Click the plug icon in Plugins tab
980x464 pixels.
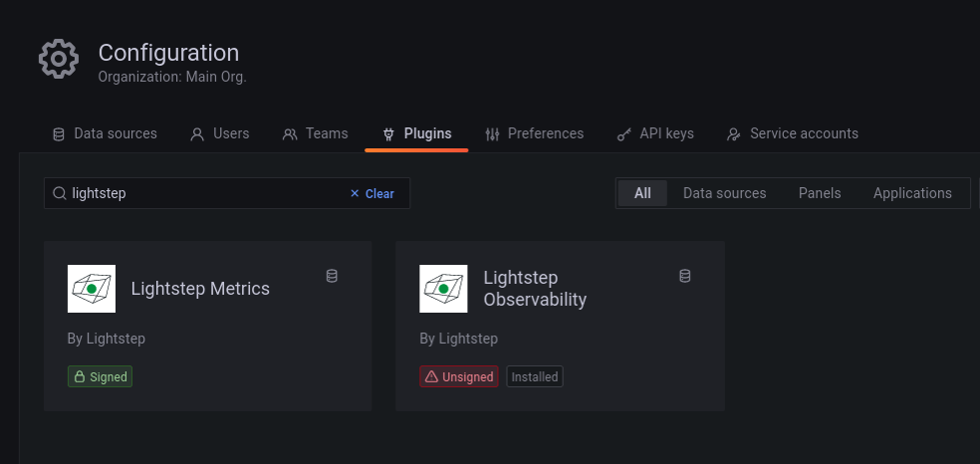(388, 134)
